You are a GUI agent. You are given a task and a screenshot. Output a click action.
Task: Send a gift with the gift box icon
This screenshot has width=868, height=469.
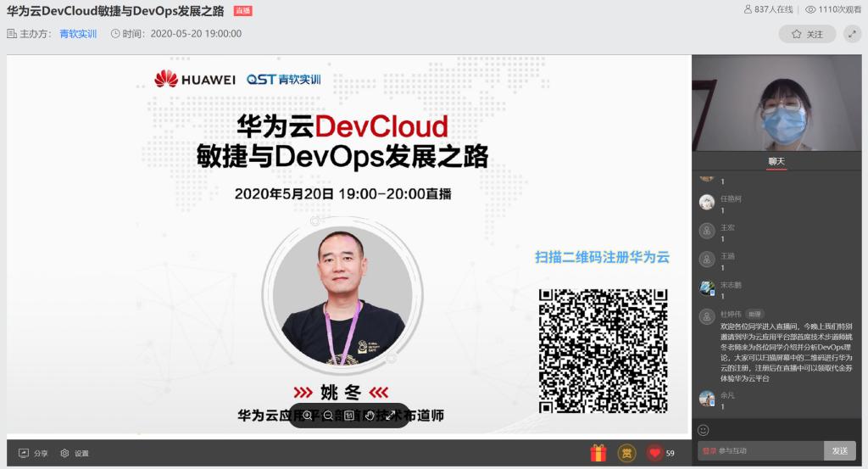[x=598, y=453]
